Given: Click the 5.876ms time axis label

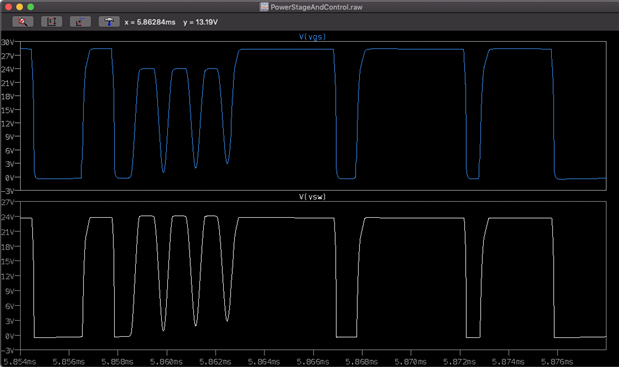Looking at the screenshot, I should (x=557, y=361).
